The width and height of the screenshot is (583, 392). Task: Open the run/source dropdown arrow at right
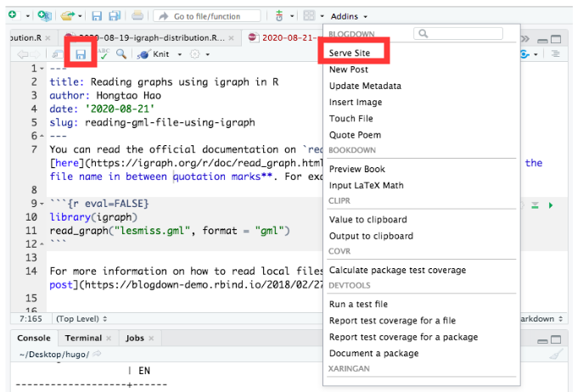click(x=535, y=54)
